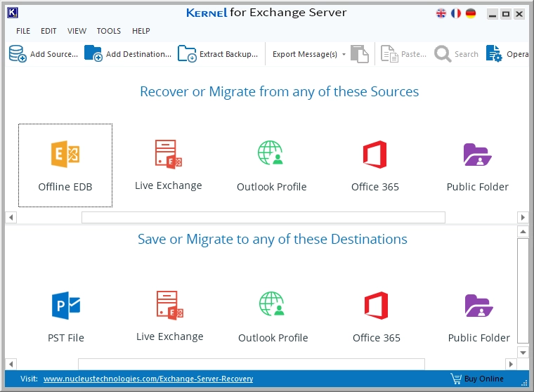Click the Add Source database icon

[x=18, y=54]
